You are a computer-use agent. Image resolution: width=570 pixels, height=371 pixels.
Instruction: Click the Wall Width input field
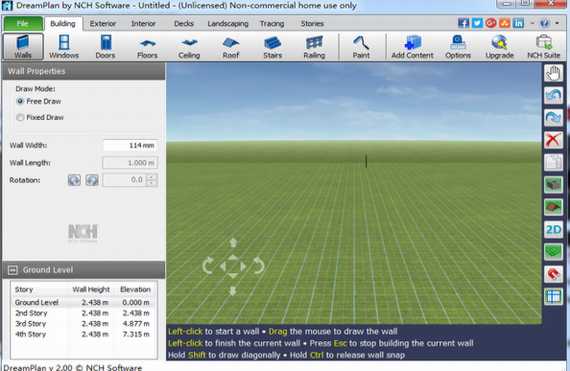(x=130, y=145)
